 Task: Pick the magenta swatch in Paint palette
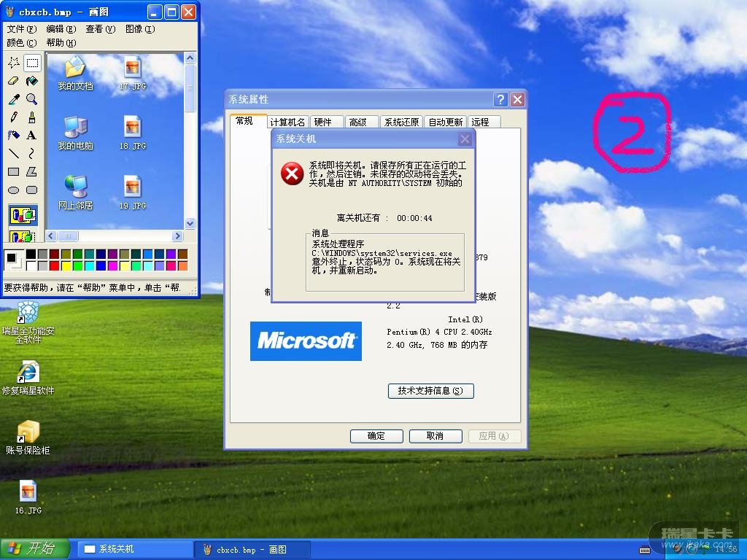pos(112,265)
